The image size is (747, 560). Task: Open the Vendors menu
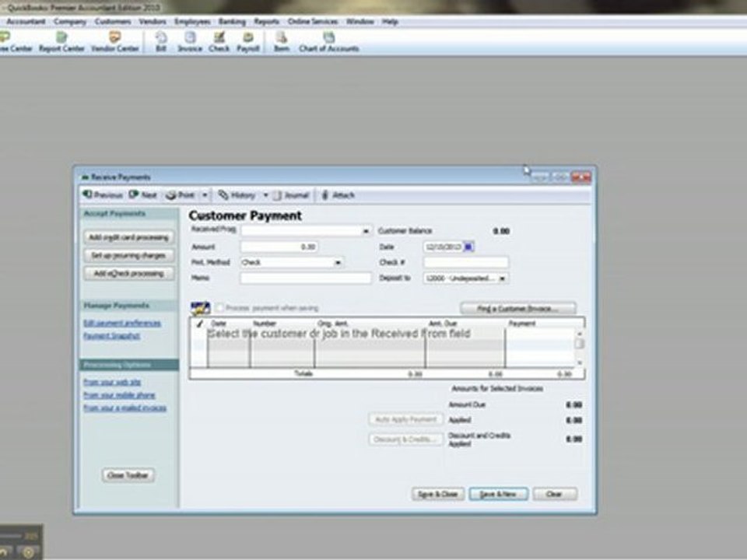point(153,22)
